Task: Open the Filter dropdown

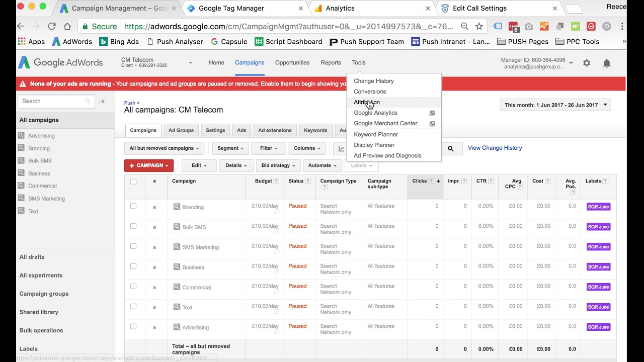Action: pos(269,148)
